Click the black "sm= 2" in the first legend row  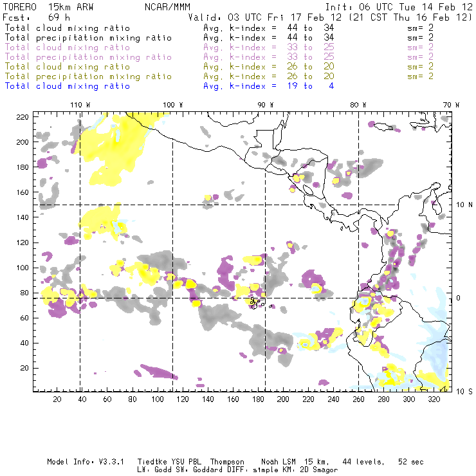(420, 28)
